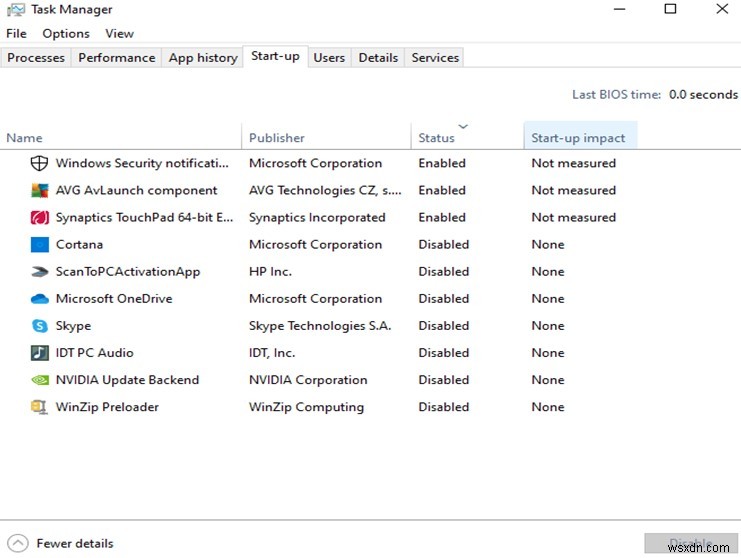The height and width of the screenshot is (558, 741).
Task: Select the ScanToPCActivationApp entry name
Action: 128,272
